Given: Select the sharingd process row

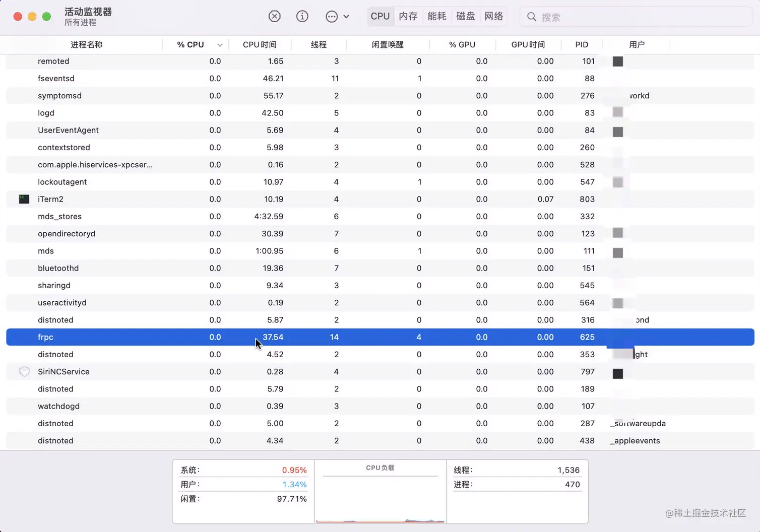Looking at the screenshot, I should point(380,286).
